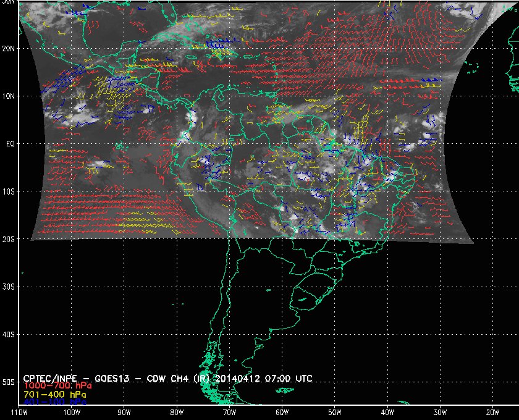The image size is (519, 420).
Task: Click the 30W longitude label
Action: click(440, 413)
